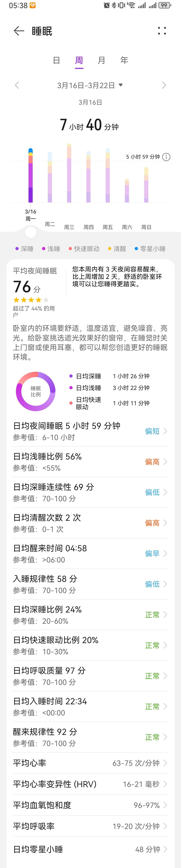Tap the back arrow icon

(x=19, y=31)
